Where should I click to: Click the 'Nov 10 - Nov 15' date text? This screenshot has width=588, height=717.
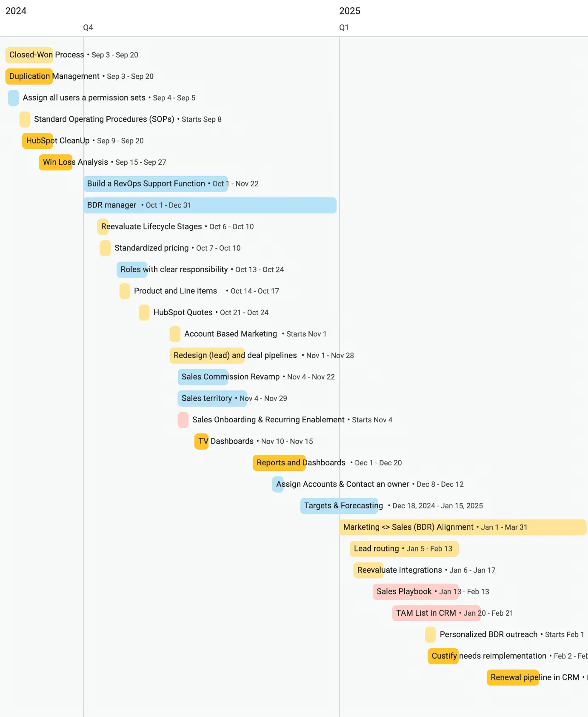click(x=287, y=442)
